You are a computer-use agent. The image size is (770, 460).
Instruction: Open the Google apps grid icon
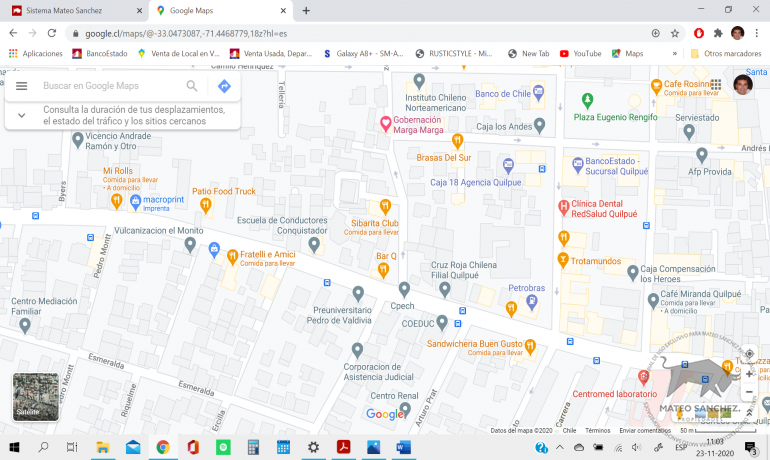click(716, 84)
